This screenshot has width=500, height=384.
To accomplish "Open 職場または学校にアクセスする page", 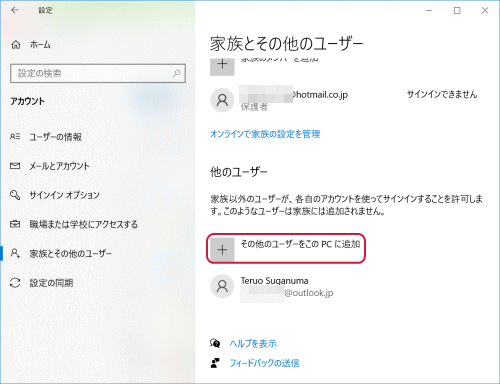I will click(83, 224).
